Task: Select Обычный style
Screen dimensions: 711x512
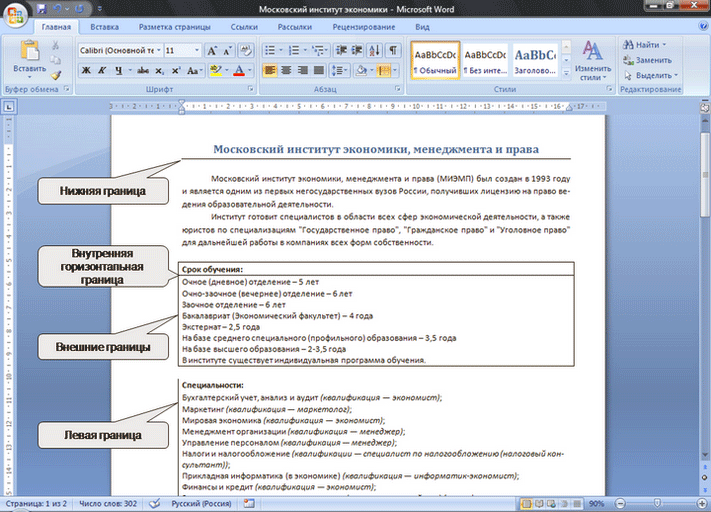Action: 435,61
